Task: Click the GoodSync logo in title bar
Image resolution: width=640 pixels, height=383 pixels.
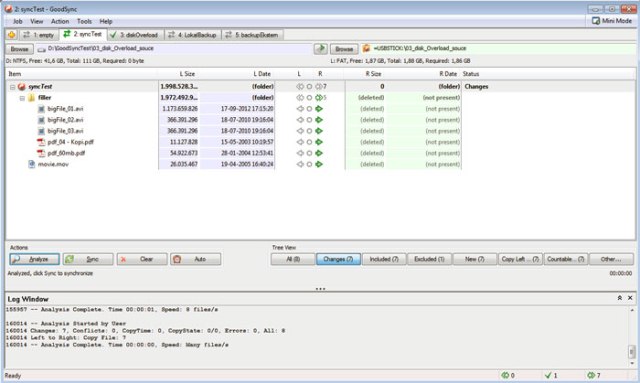Action: pyautogui.click(x=8, y=9)
